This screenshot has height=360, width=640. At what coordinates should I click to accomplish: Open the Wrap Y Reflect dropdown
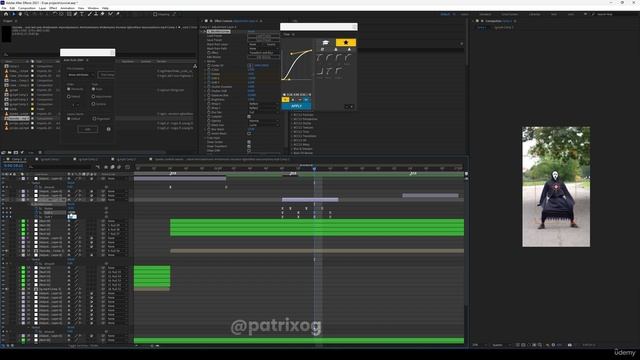click(263, 108)
